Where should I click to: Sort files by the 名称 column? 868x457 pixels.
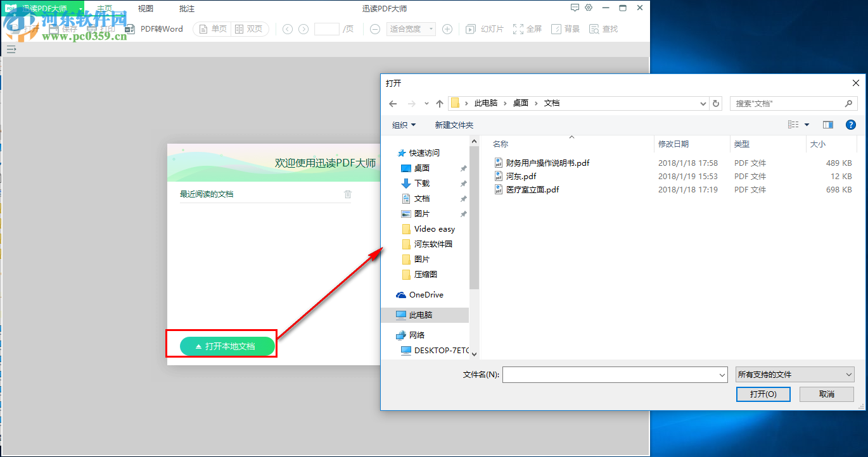click(501, 144)
